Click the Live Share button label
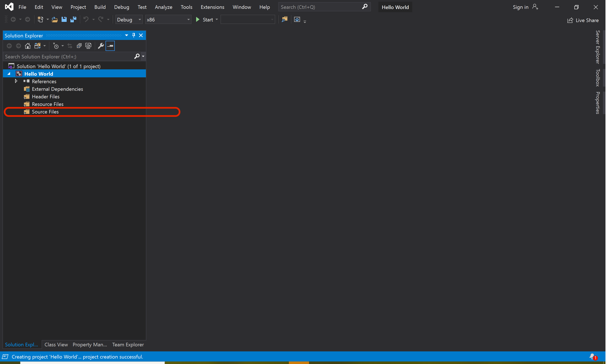Image resolution: width=608 pixels, height=364 pixels. (587, 20)
